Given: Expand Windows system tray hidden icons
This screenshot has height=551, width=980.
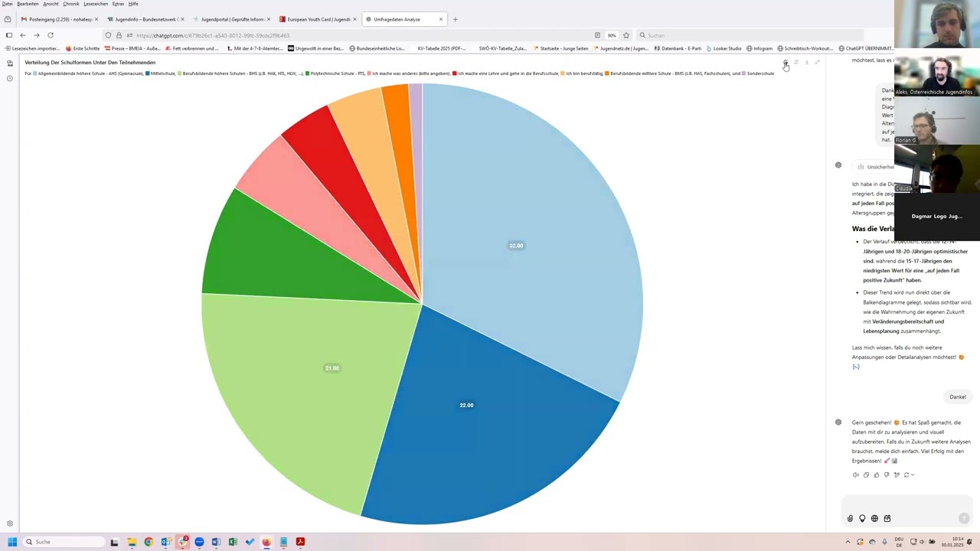Looking at the screenshot, I should (848, 542).
